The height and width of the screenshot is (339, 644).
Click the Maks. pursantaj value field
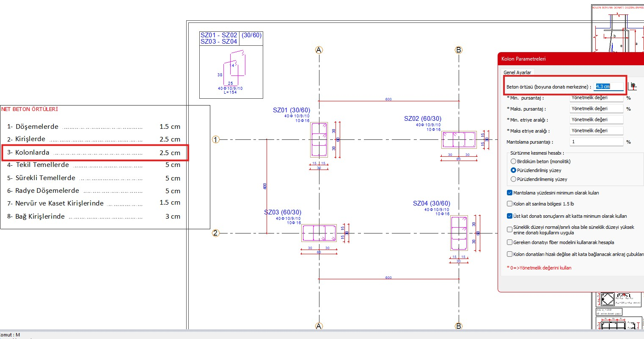tap(596, 109)
